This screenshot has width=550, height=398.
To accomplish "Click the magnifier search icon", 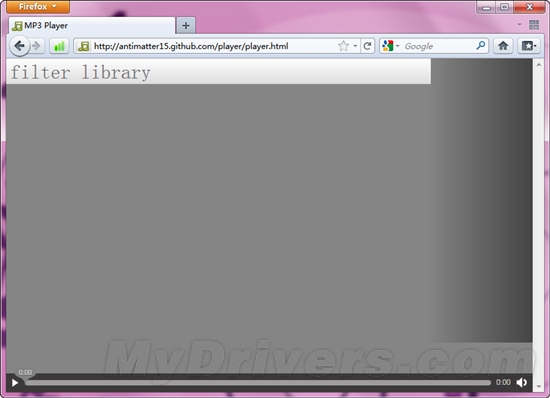I will 481,46.
